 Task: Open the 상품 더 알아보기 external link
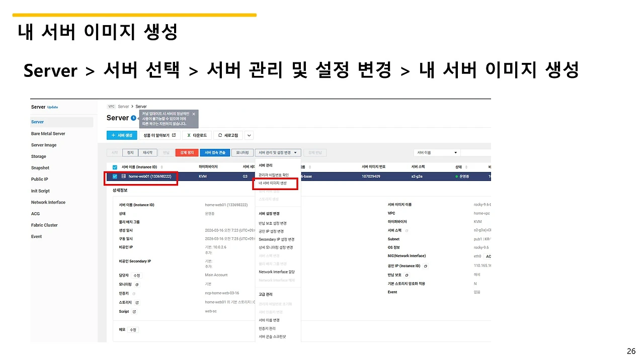[x=160, y=135]
